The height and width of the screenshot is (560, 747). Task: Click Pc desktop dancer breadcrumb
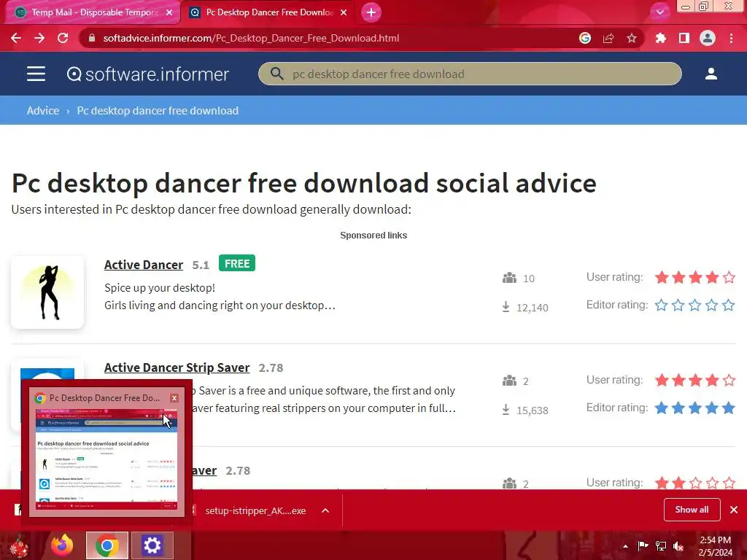[158, 111]
